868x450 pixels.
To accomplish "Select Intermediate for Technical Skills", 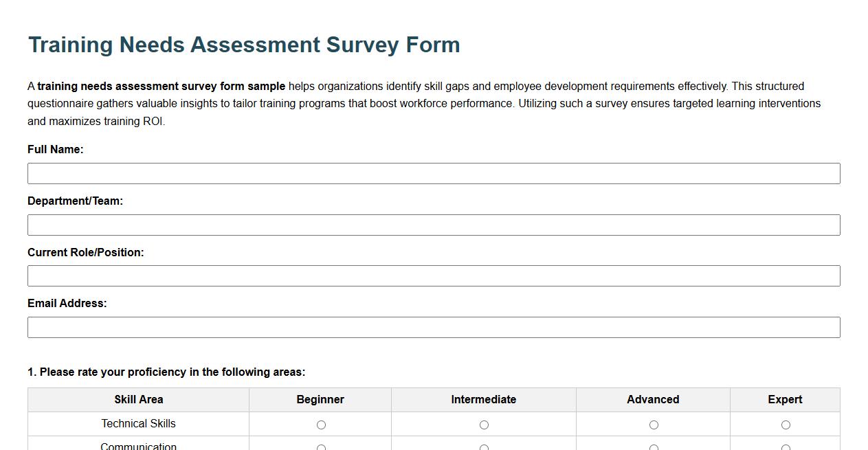I will pyautogui.click(x=484, y=424).
